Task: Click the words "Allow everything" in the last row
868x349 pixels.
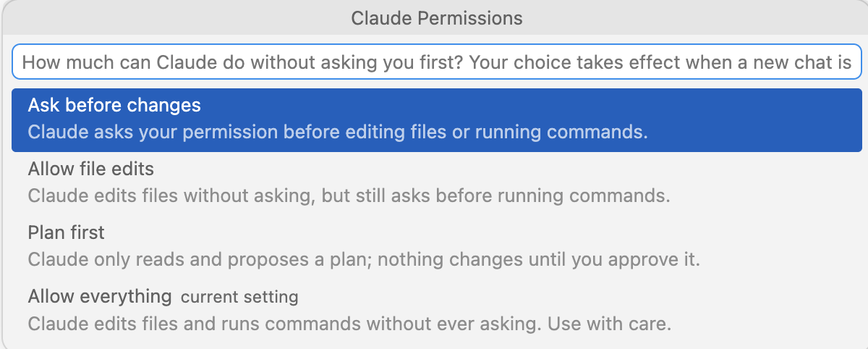Action: pos(100,296)
